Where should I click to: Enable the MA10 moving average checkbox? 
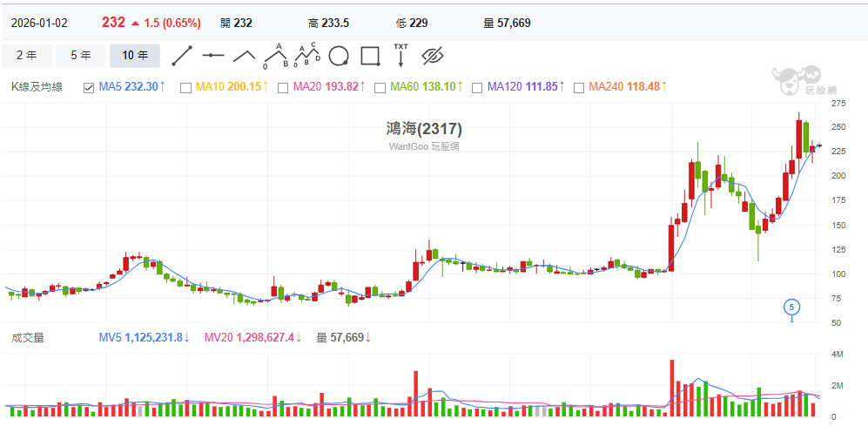click(185, 87)
